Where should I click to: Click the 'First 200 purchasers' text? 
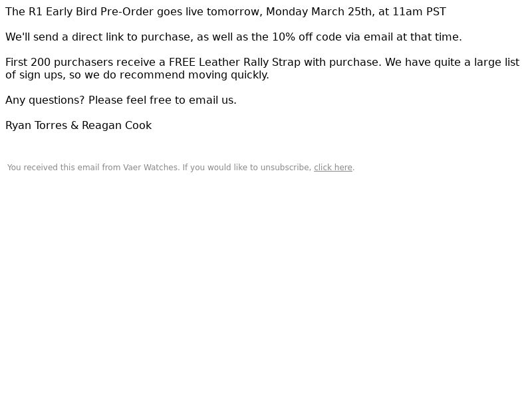click(x=59, y=63)
